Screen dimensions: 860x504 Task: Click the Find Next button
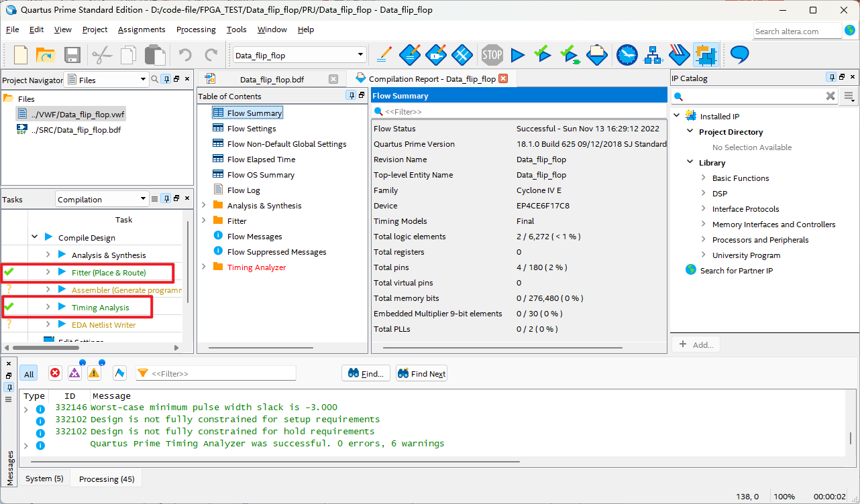pos(421,374)
